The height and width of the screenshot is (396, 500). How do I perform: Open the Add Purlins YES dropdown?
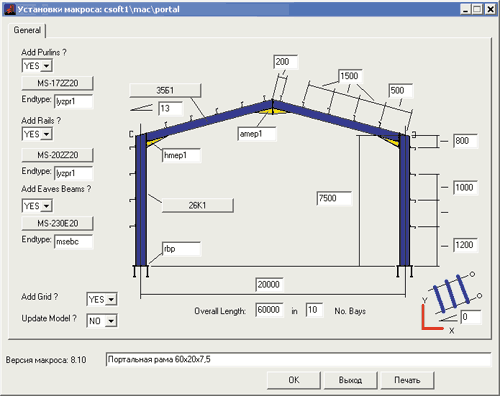46,66
